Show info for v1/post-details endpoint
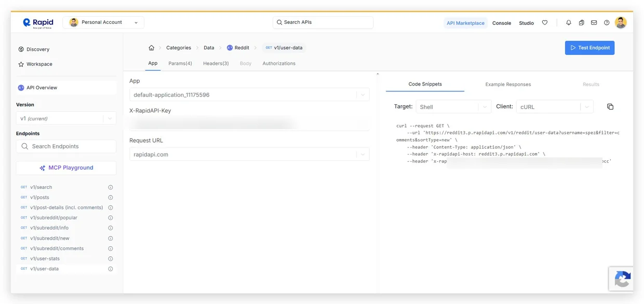 111,208
